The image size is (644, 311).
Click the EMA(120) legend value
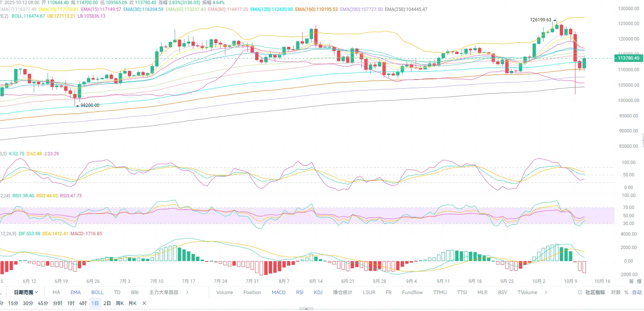(272, 9)
